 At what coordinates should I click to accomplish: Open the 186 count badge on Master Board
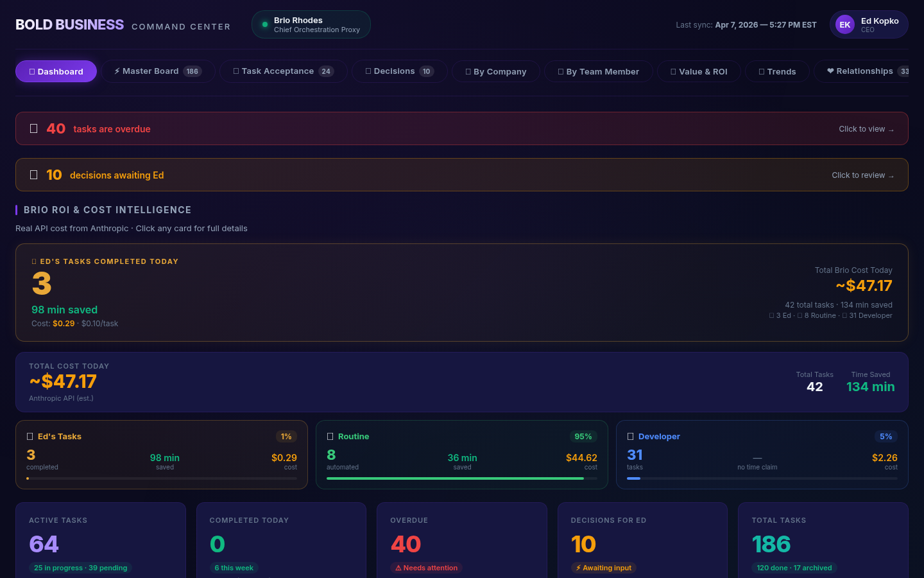pos(193,71)
